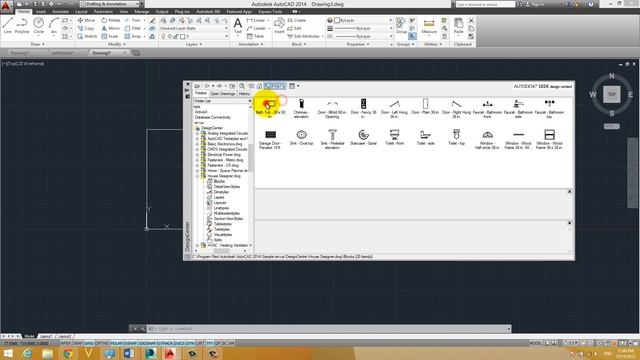Click the Move tool in Modify panel
Viewport: 640px width, 360px height.
coord(86,20)
